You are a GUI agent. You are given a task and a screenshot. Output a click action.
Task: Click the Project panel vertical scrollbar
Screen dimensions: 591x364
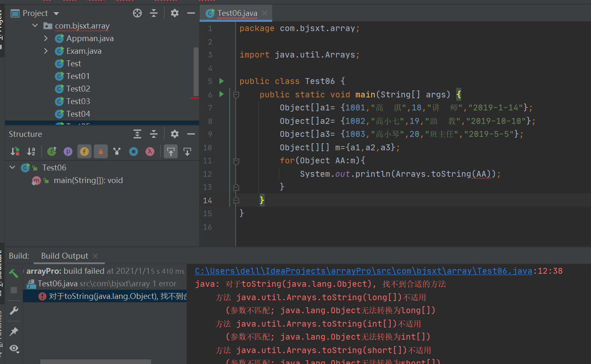[196, 71]
